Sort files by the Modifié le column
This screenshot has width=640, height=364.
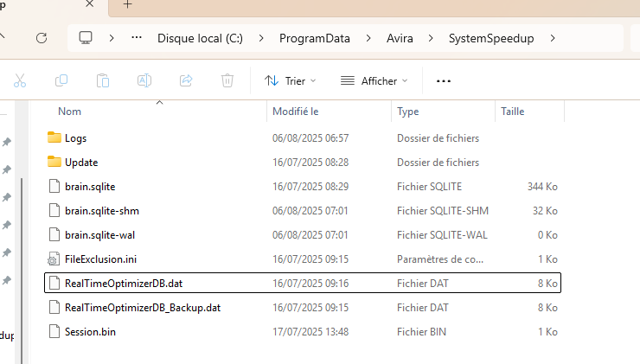296,112
